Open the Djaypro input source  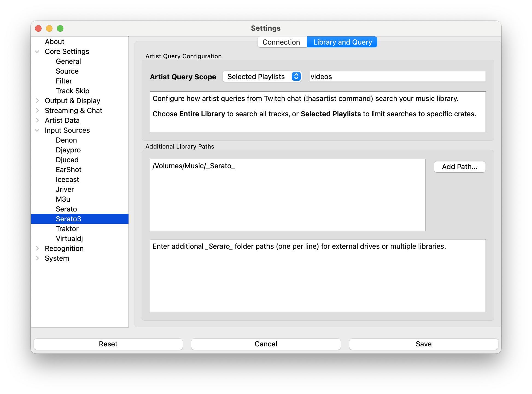coord(68,150)
